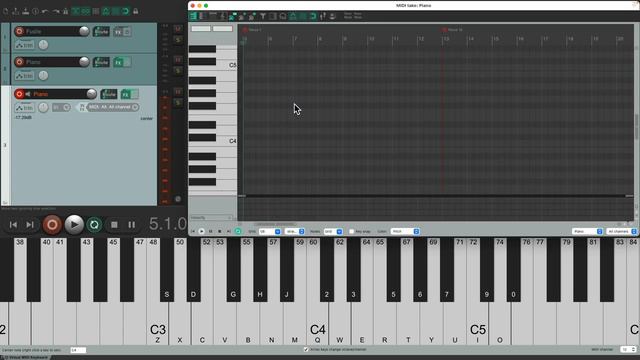
Task: Go to project start in the main transport
Action: 13,224
